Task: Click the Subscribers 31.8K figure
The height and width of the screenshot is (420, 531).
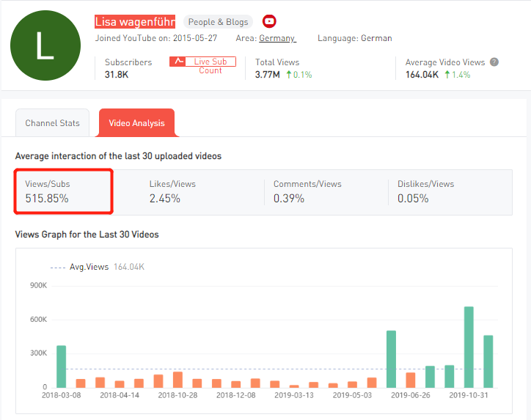Action: tap(117, 75)
